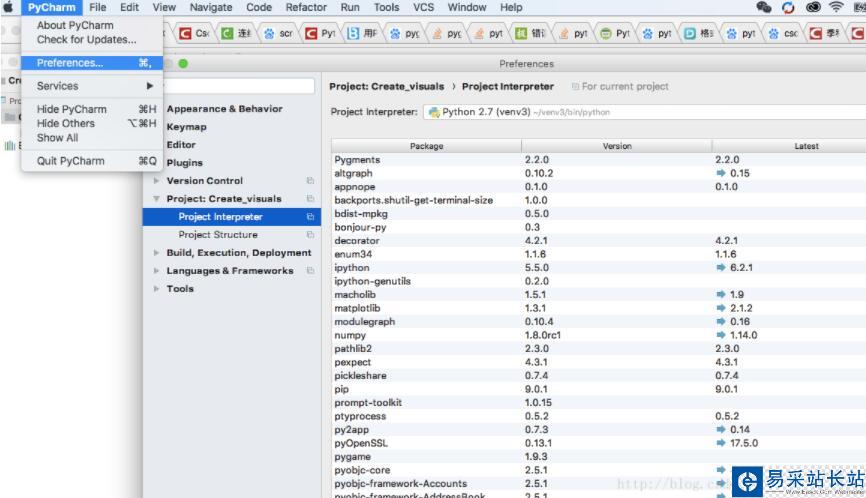This screenshot has height=498, width=866.
Task: Click the For current project icon
Action: pos(575,87)
